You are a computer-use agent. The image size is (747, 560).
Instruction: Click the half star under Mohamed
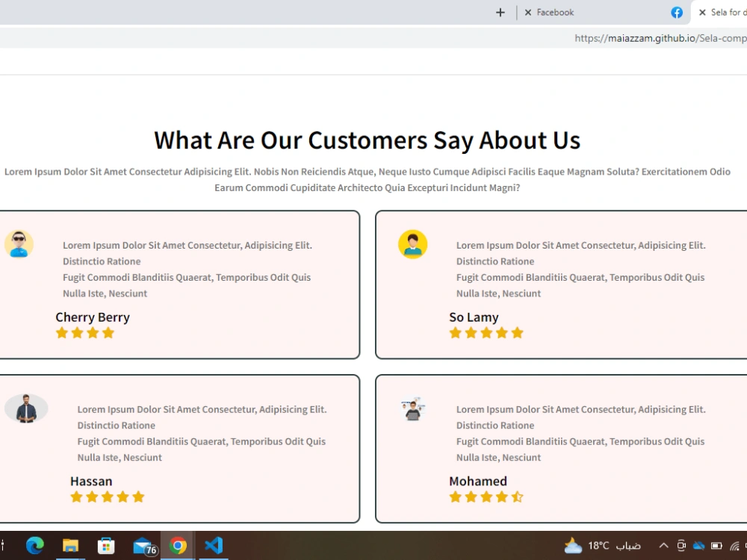(x=518, y=497)
